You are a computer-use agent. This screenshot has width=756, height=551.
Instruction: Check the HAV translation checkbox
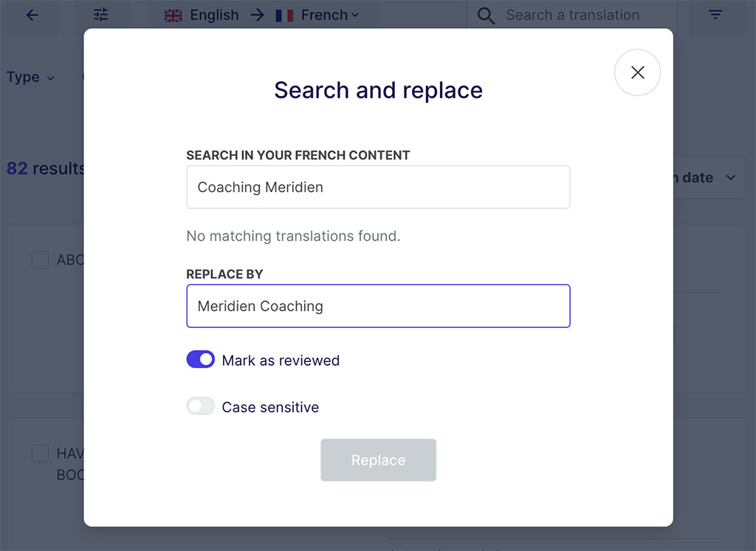point(40,454)
